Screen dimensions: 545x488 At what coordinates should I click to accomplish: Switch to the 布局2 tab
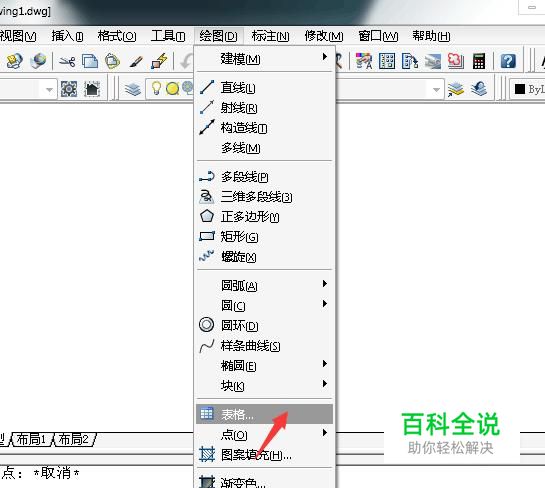click(x=74, y=439)
